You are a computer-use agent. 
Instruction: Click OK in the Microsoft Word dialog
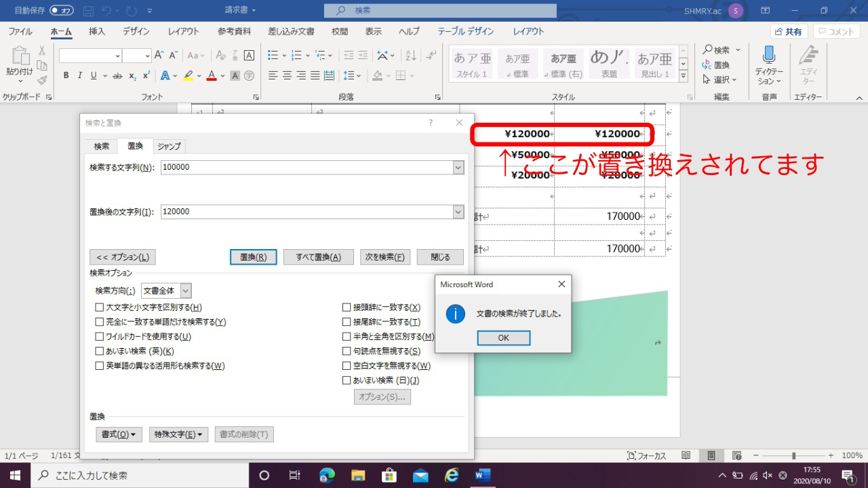503,338
